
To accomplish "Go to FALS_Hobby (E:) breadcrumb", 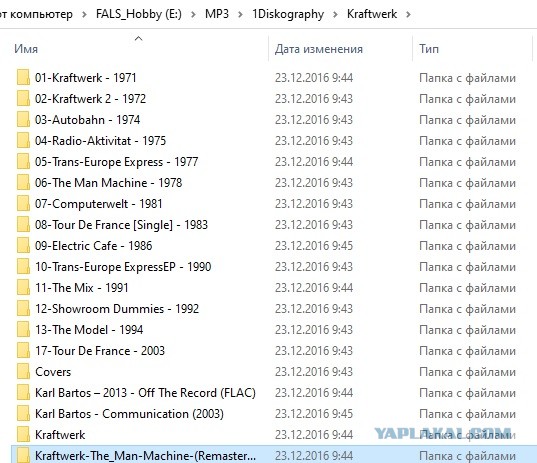I will point(139,14).
